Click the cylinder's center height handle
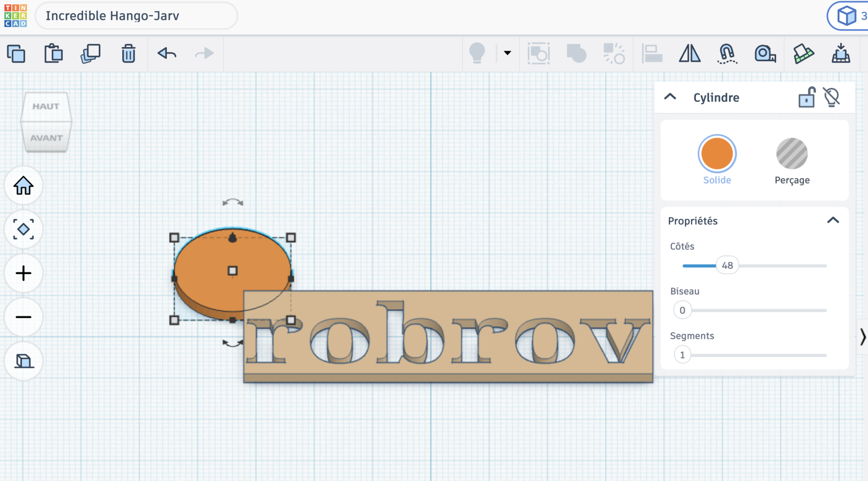Viewport: 868px width, 481px height. coord(232,271)
